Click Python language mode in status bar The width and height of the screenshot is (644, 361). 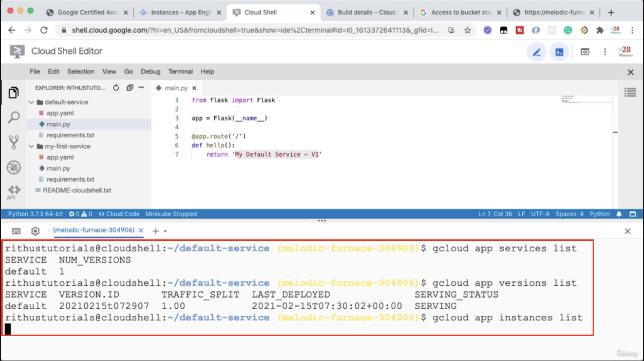[x=599, y=214]
